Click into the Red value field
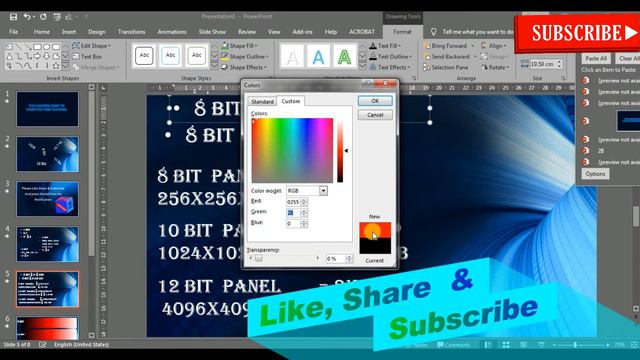The height and width of the screenshot is (360, 640). click(293, 202)
